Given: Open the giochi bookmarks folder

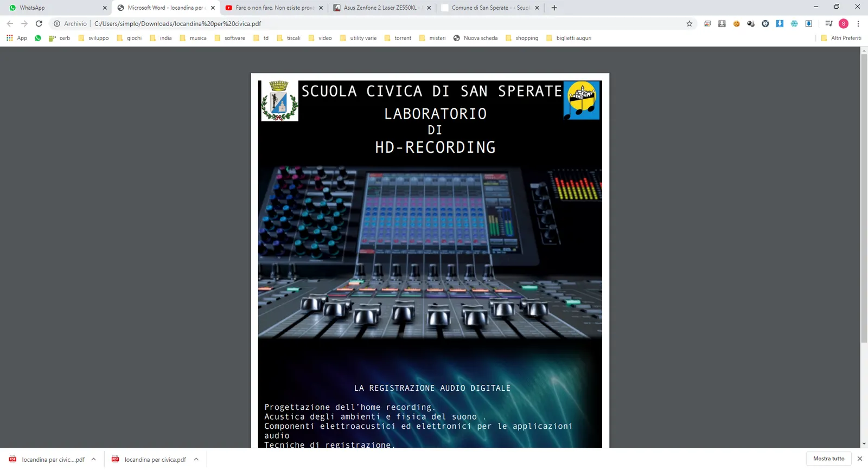Looking at the screenshot, I should pos(129,38).
